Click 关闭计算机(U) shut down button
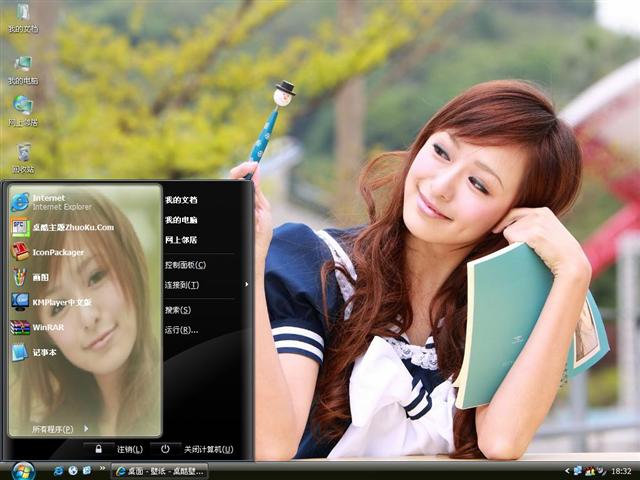Viewport: 640px width, 480px height. (x=209, y=449)
